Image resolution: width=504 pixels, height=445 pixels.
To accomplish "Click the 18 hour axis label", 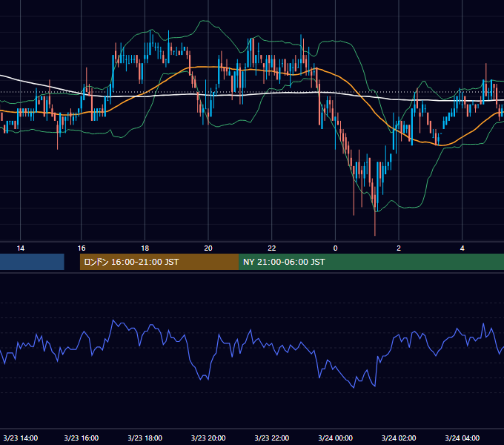I will coord(145,248).
